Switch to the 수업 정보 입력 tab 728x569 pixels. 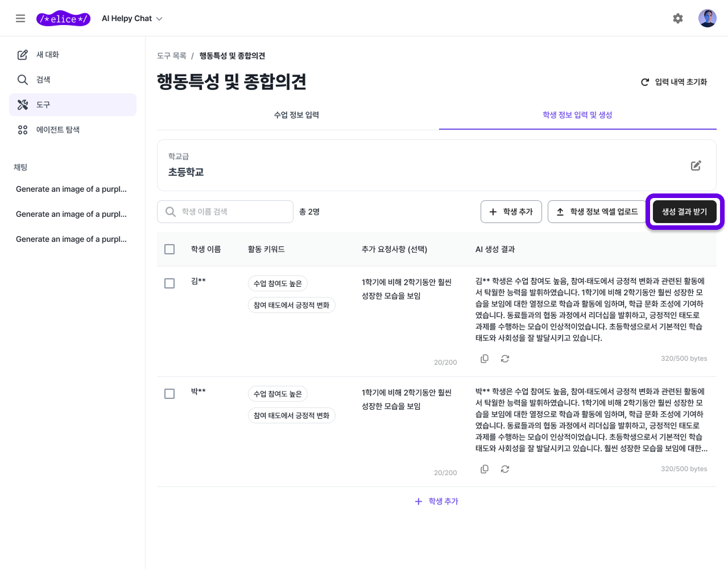296,115
